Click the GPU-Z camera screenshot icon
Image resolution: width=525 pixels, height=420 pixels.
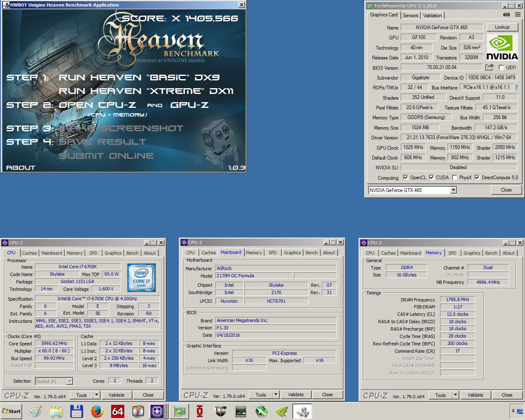point(507,14)
